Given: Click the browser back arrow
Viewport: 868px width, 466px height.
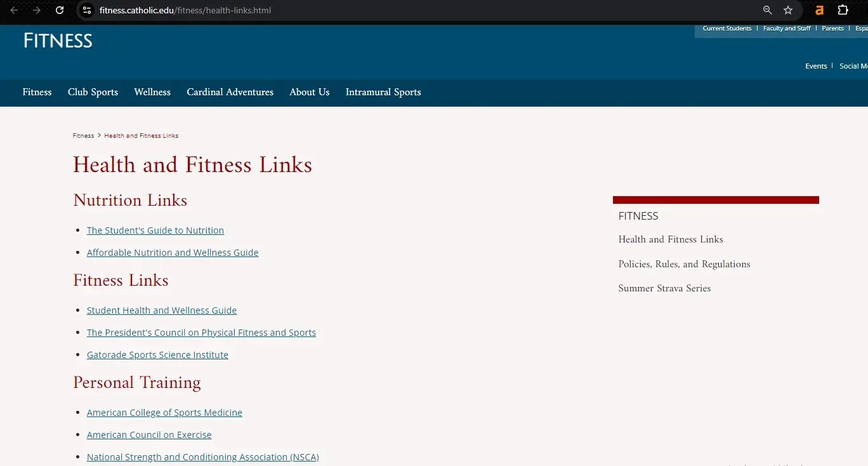Looking at the screenshot, I should click(14, 10).
